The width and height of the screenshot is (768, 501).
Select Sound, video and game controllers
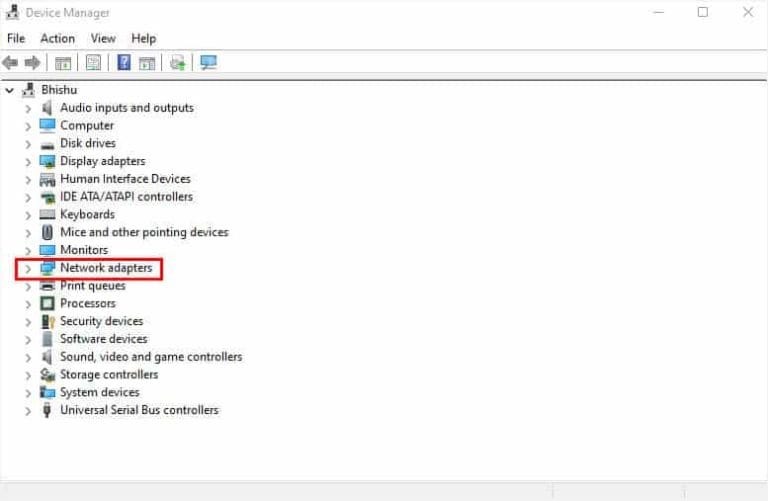[x=150, y=357]
